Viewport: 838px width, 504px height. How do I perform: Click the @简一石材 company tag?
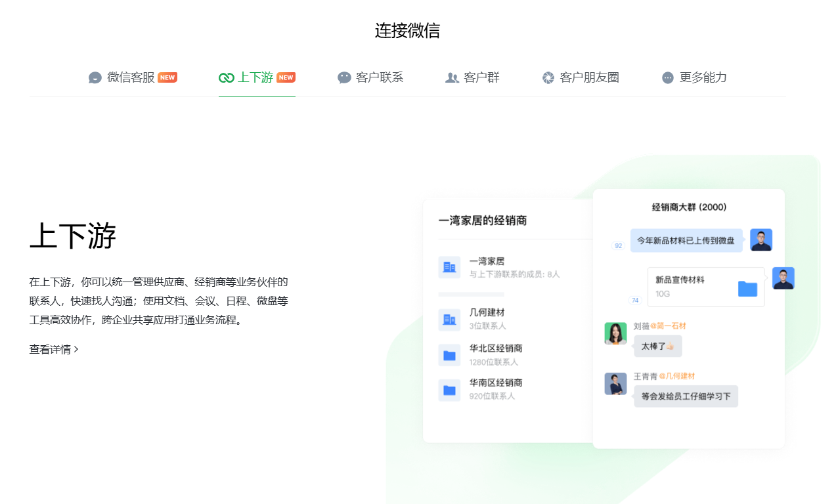pos(668,326)
